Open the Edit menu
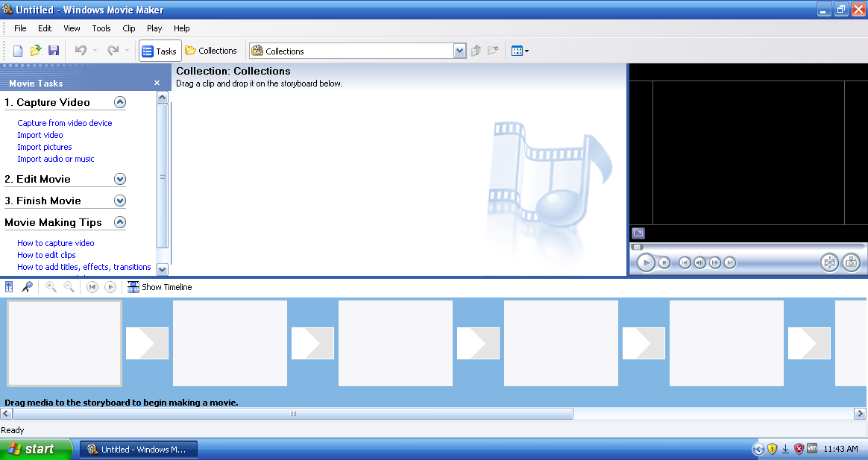This screenshot has height=460, width=868. [x=45, y=28]
